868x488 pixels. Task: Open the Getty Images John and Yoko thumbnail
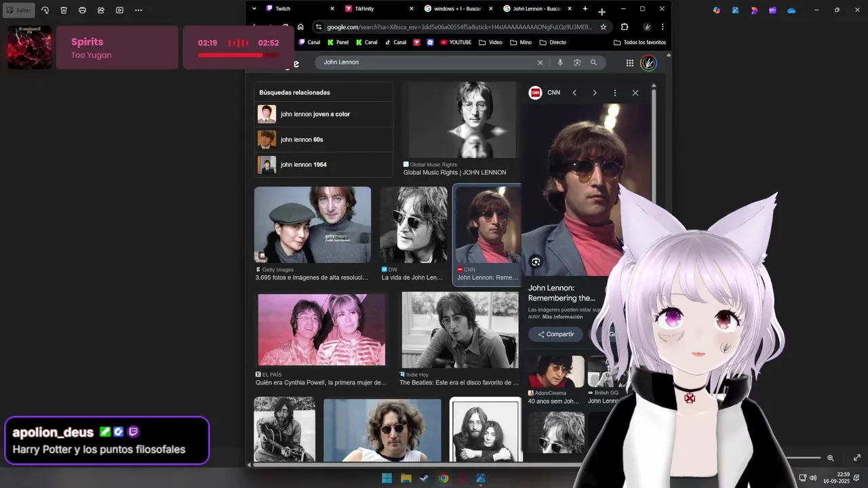click(313, 224)
